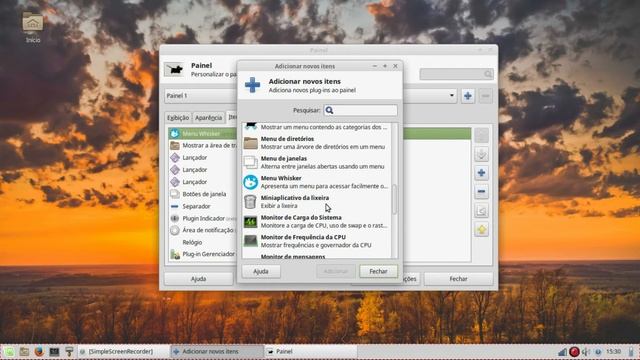
Task: Select Botões de janela panel item
Action: coord(203,194)
